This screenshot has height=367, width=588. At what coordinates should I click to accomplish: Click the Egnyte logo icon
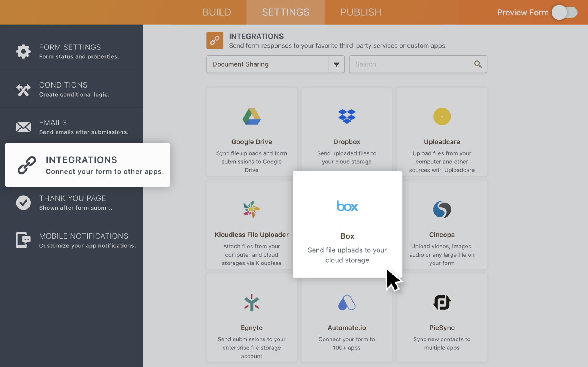(x=251, y=303)
